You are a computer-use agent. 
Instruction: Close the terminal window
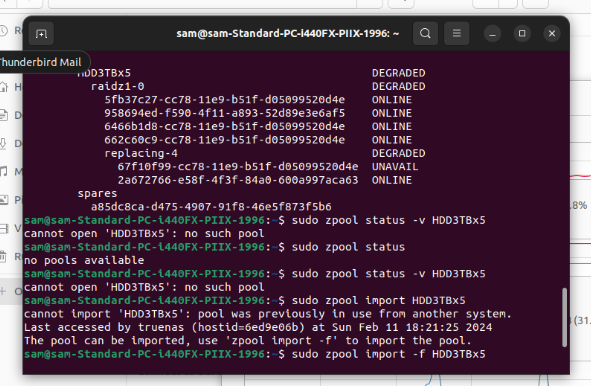point(552,34)
